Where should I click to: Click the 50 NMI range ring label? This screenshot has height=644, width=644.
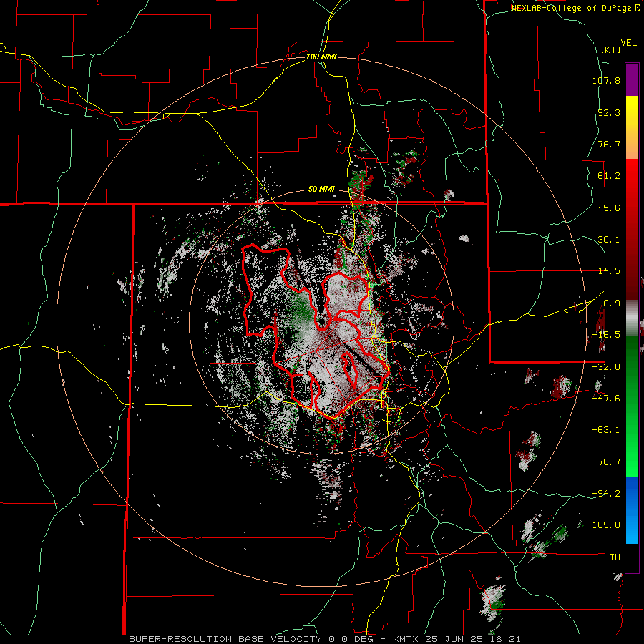(x=321, y=190)
